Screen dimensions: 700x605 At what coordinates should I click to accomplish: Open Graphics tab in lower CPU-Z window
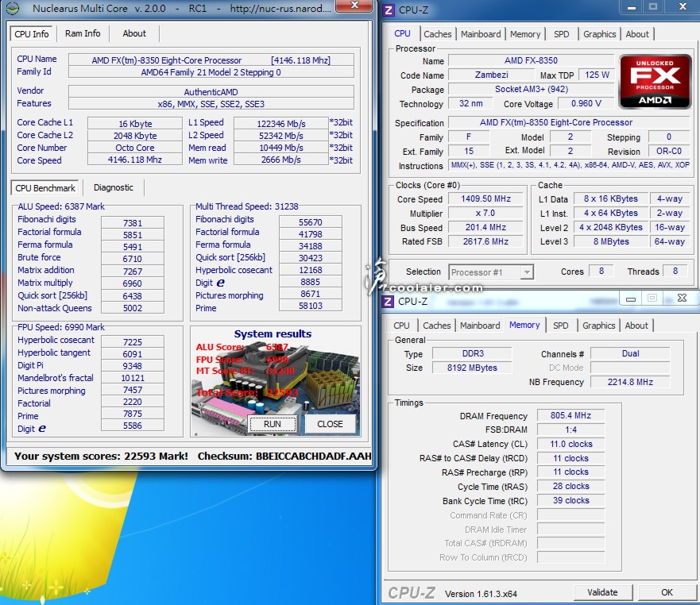tap(598, 326)
